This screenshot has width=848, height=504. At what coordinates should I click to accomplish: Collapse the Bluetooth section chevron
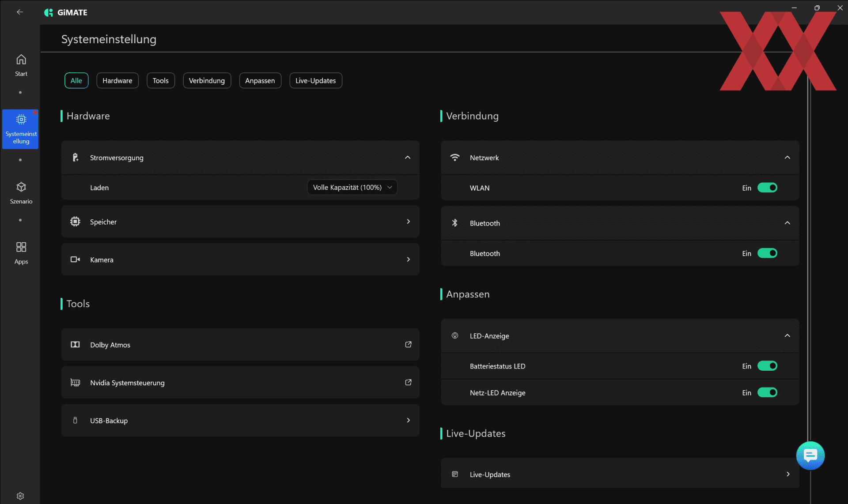[x=787, y=223]
